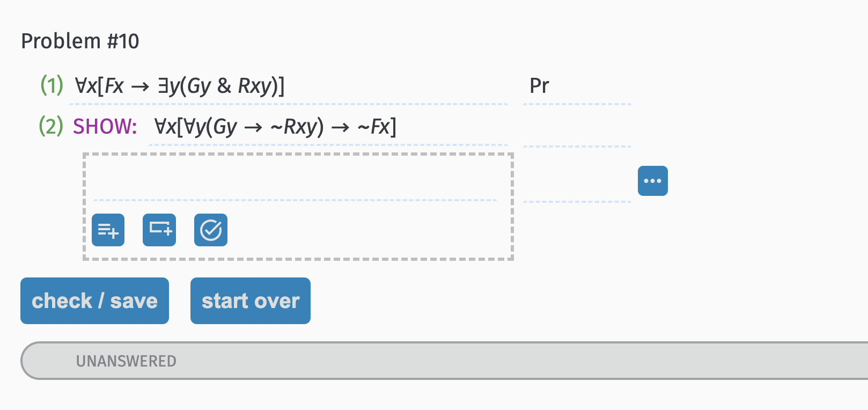
Task: Click the purple SHOW label
Action: click(x=104, y=127)
